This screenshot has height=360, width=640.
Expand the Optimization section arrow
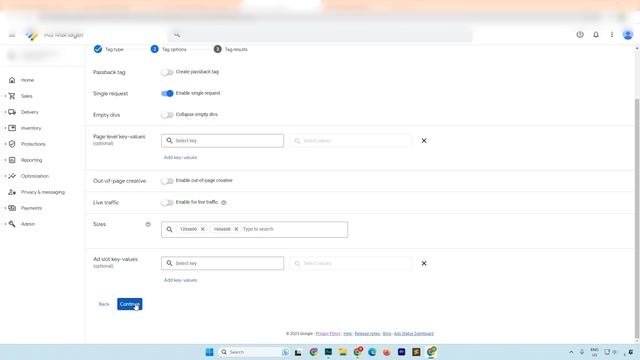(x=5, y=176)
